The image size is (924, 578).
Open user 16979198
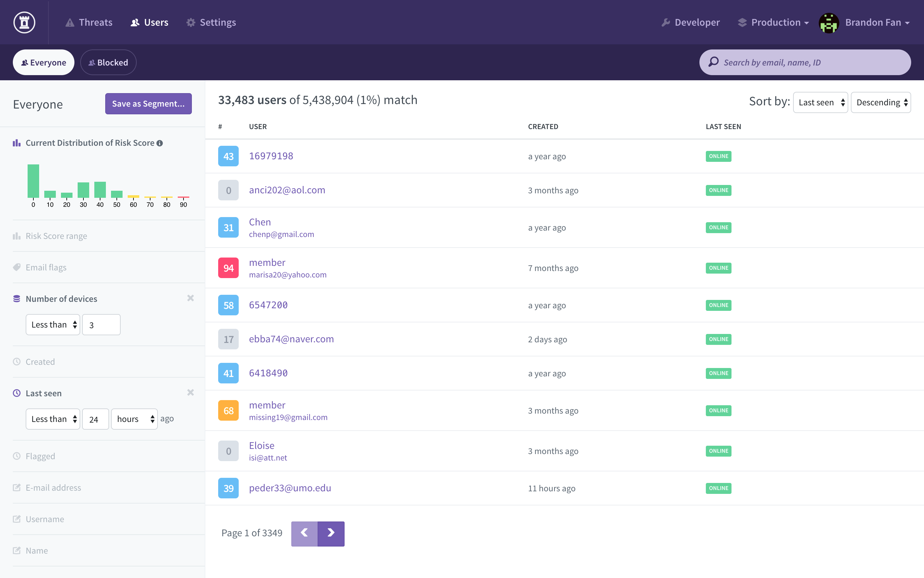point(271,156)
